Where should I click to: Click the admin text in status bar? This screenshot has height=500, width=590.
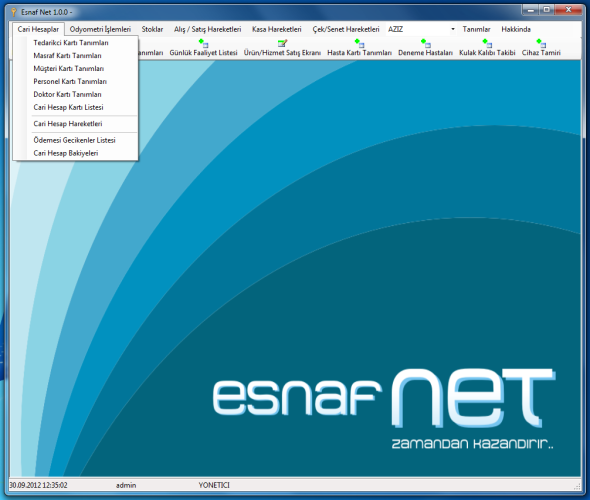pyautogui.click(x=126, y=485)
